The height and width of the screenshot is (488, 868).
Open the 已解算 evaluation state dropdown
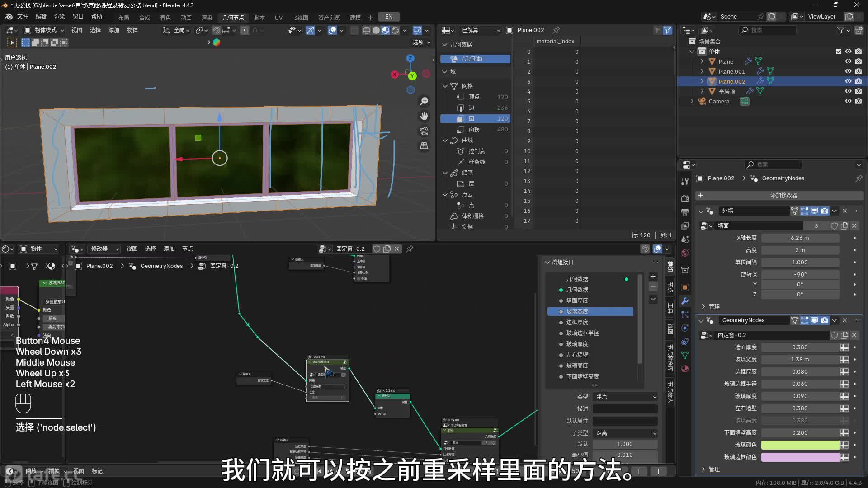pyautogui.click(x=480, y=30)
